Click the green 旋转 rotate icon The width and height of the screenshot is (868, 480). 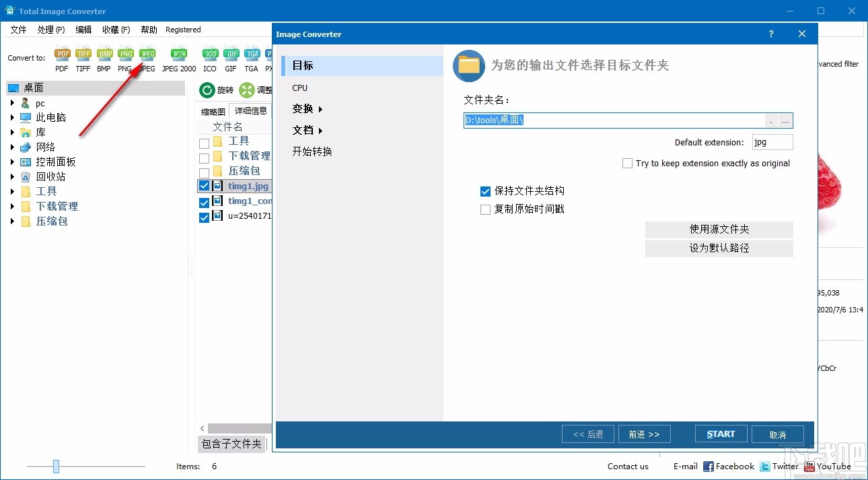[207, 90]
